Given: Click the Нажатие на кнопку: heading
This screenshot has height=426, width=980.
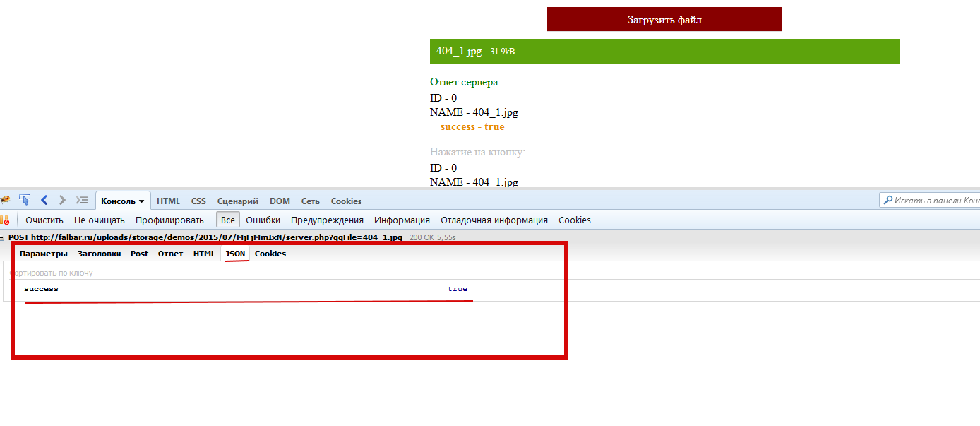Looking at the screenshot, I should [478, 152].
